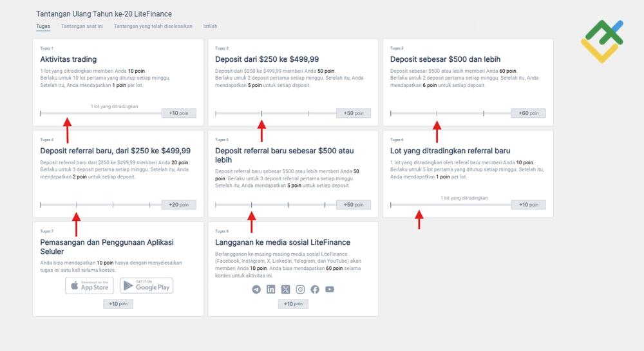Viewport: 644px width, 351px height.
Task: Click Lot yang ditradingkan referral baru progress bar
Action: [451, 205]
